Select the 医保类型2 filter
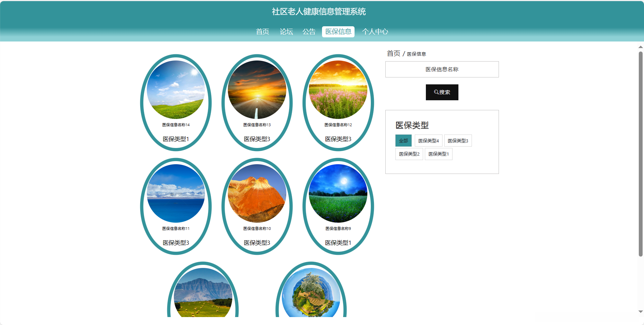The height and width of the screenshot is (325, 644). tap(409, 154)
